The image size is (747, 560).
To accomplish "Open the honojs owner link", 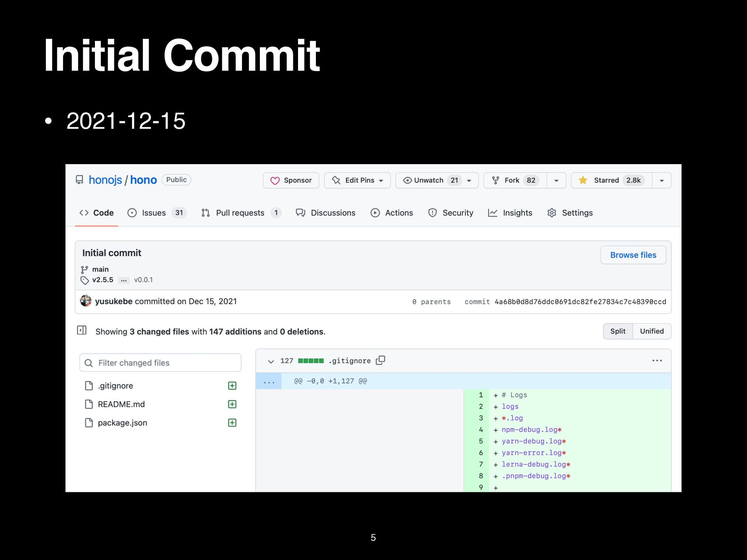I will click(105, 180).
